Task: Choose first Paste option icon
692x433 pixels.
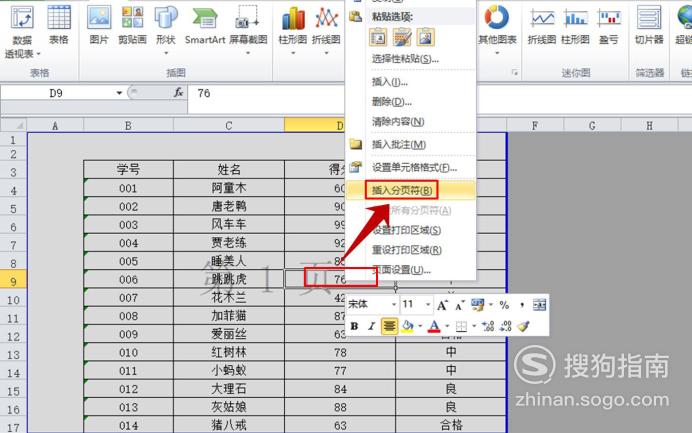Action: point(378,38)
